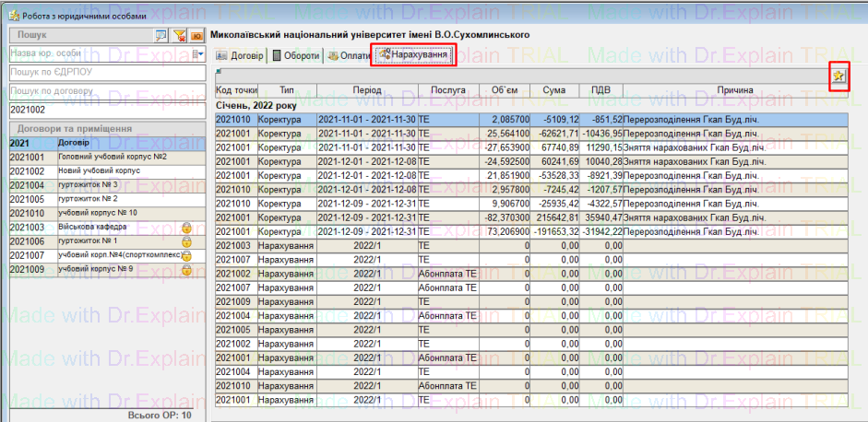The height and width of the screenshot is (422, 868).
Task: Click the lock icon beside гуртожиток № 1
Action: point(185,240)
